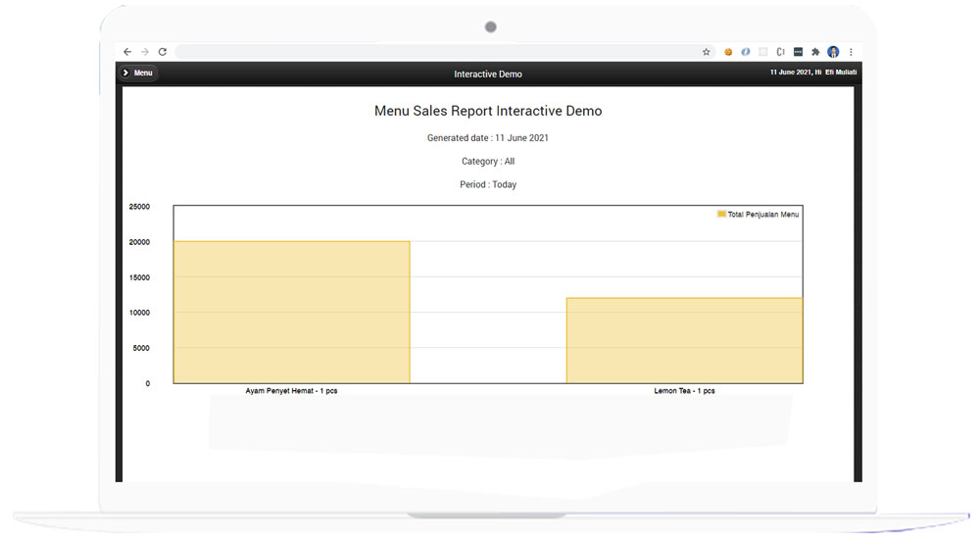Screen dimensions: 980x542
Task: Click the browser back arrow
Action: (127, 52)
